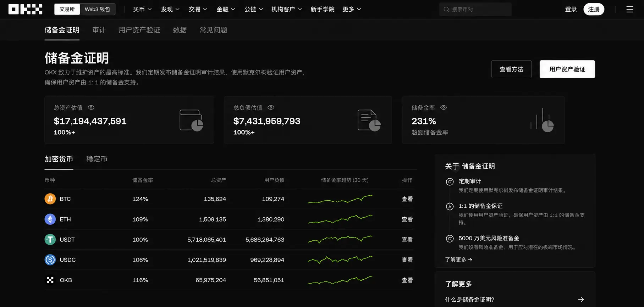Viewport: 644px width, 307px height.
Task: Click 查看 in the USDC row
Action: tap(407, 260)
